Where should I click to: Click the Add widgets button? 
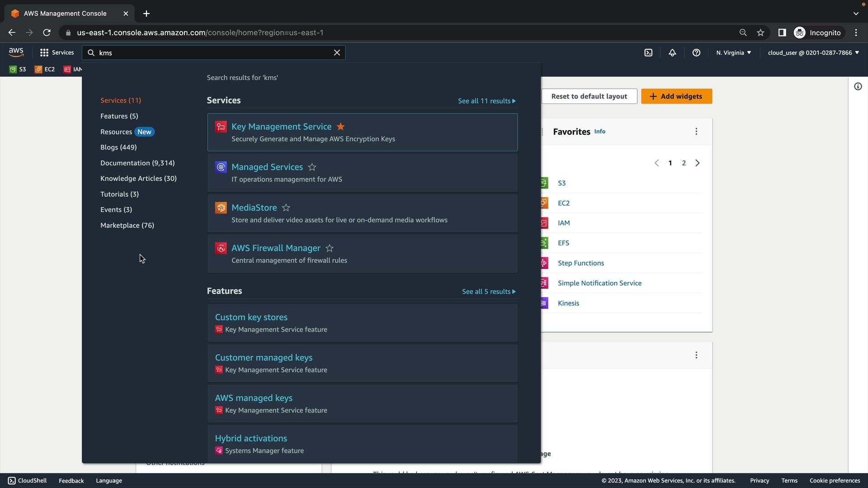[676, 96]
